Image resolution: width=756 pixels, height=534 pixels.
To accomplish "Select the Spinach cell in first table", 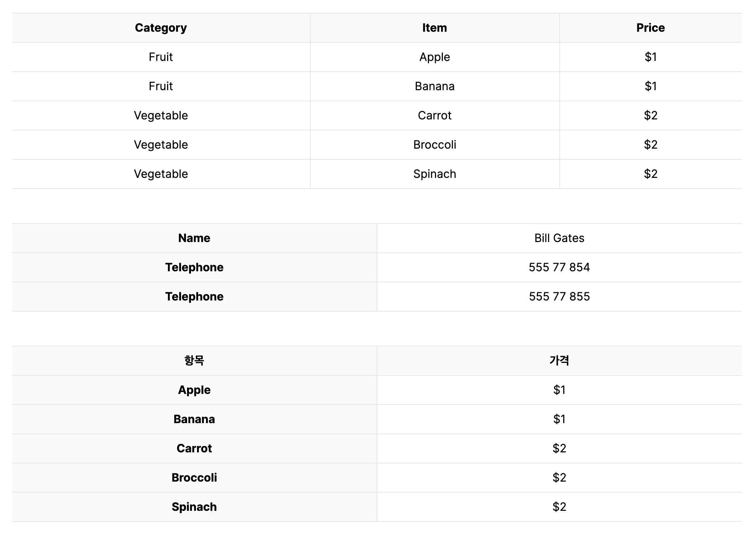I will (435, 174).
